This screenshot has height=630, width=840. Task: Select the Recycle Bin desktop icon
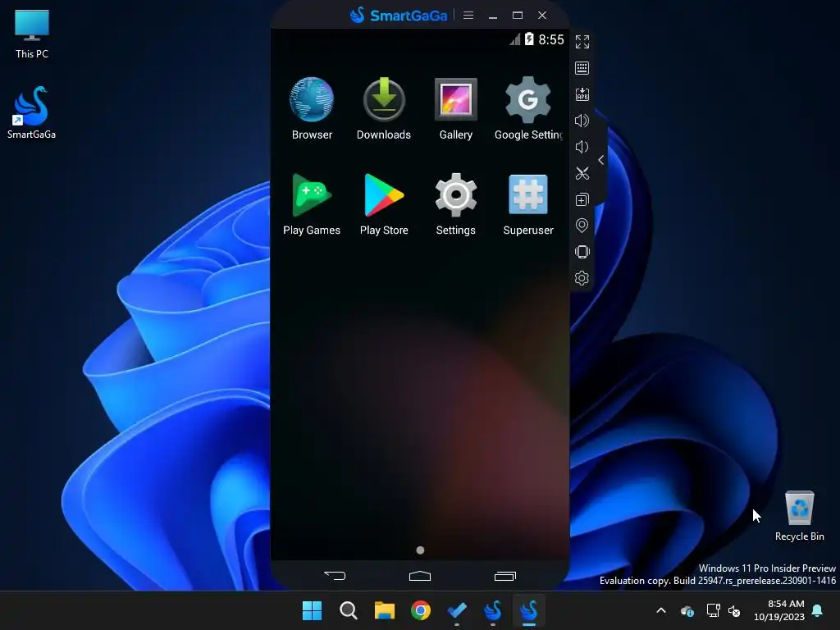tap(799, 515)
